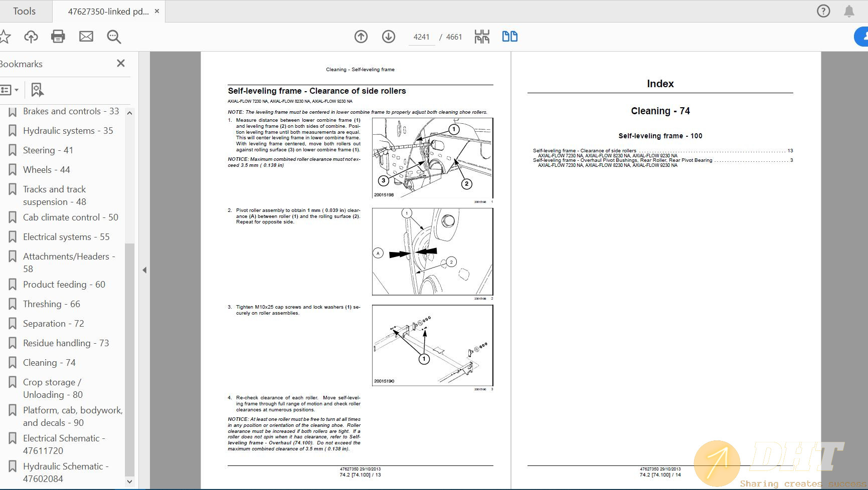Viewport: 868px width, 490px height.
Task: Open bookmark Platform, cab, bodywork, and decals - 90
Action: click(x=73, y=416)
